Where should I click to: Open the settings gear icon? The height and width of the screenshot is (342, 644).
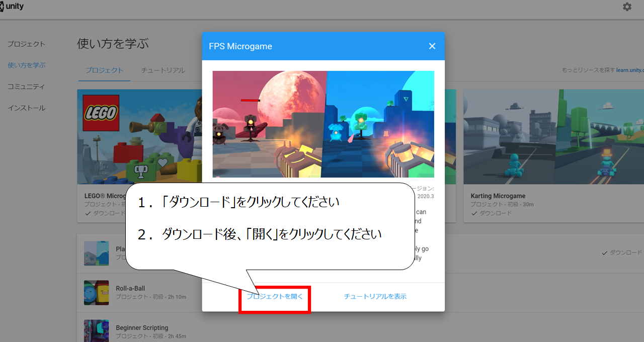pos(627,7)
